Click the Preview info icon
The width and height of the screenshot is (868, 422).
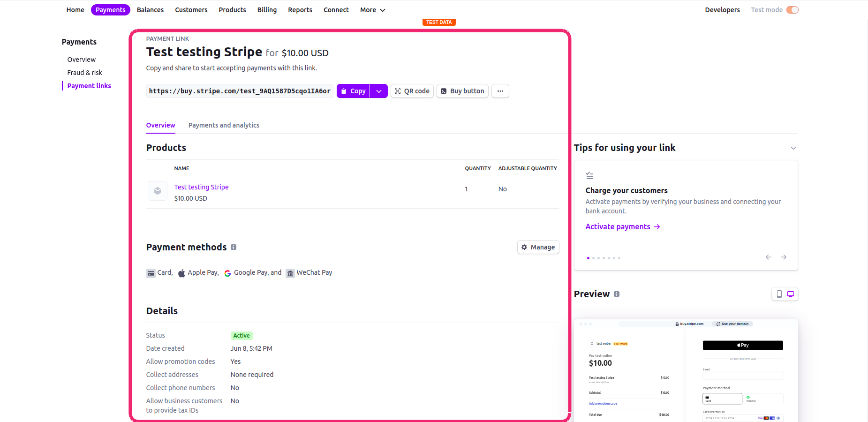617,294
